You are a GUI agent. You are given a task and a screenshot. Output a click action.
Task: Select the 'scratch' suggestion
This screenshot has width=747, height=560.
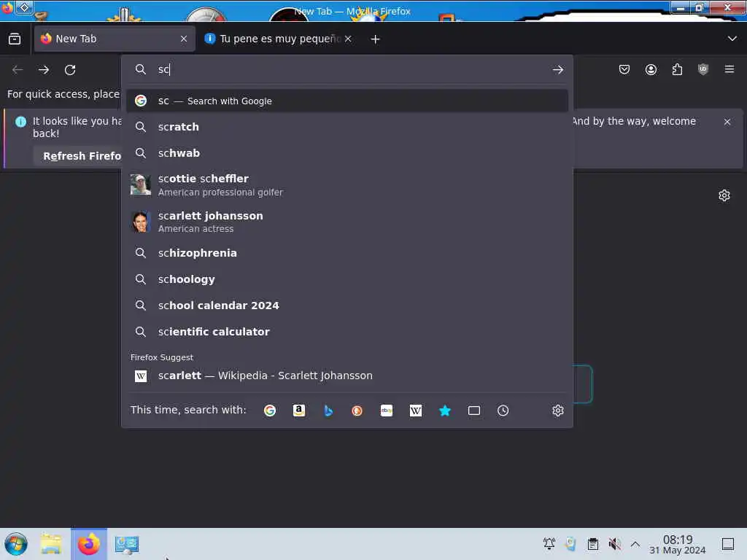click(x=347, y=127)
